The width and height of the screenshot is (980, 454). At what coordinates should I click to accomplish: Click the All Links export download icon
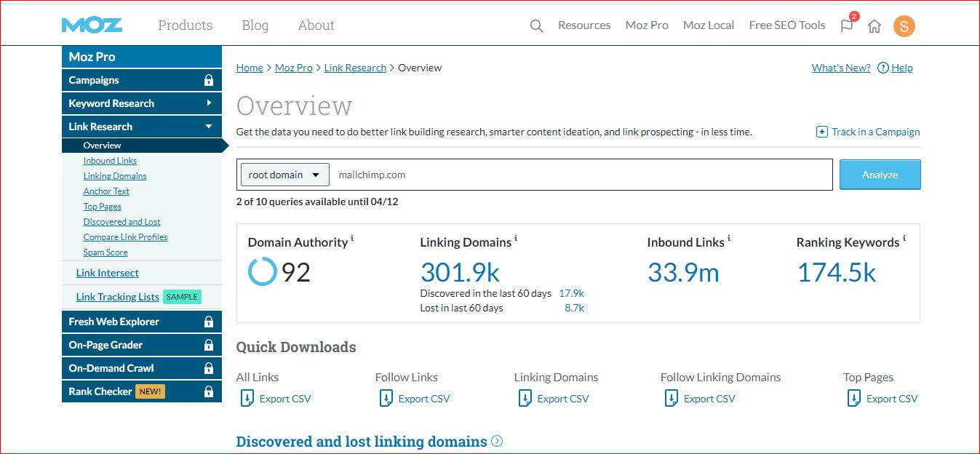(x=247, y=399)
